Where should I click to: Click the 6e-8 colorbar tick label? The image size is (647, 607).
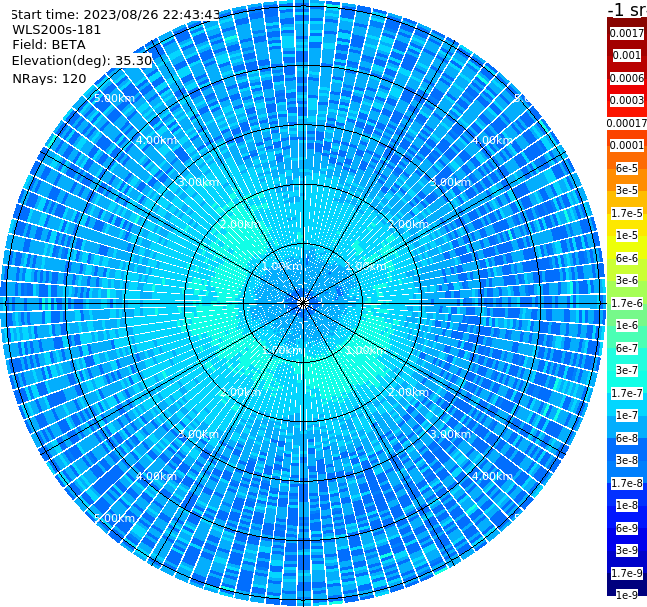(627, 438)
